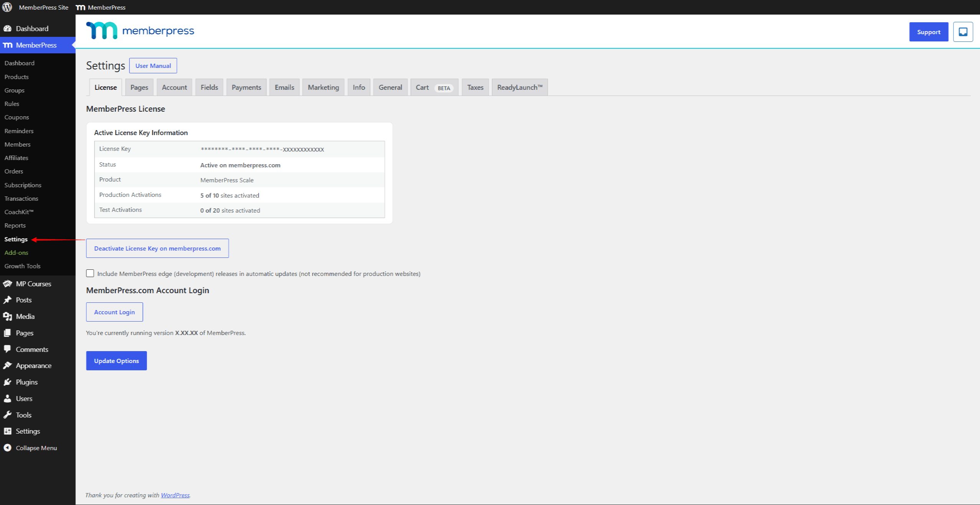Open Subscriptions in MemberPress menu
The image size is (980, 505).
[x=23, y=185]
